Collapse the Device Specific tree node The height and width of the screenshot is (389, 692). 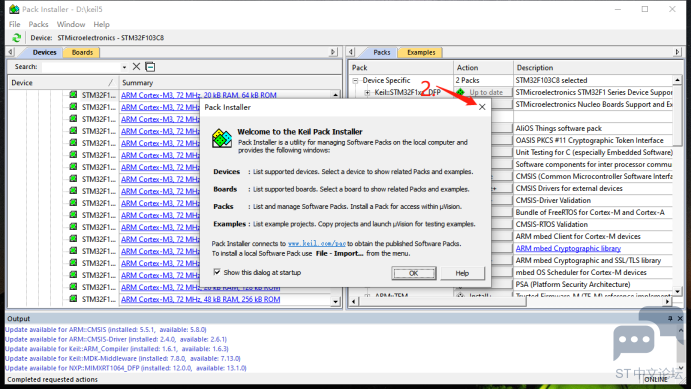coord(355,81)
